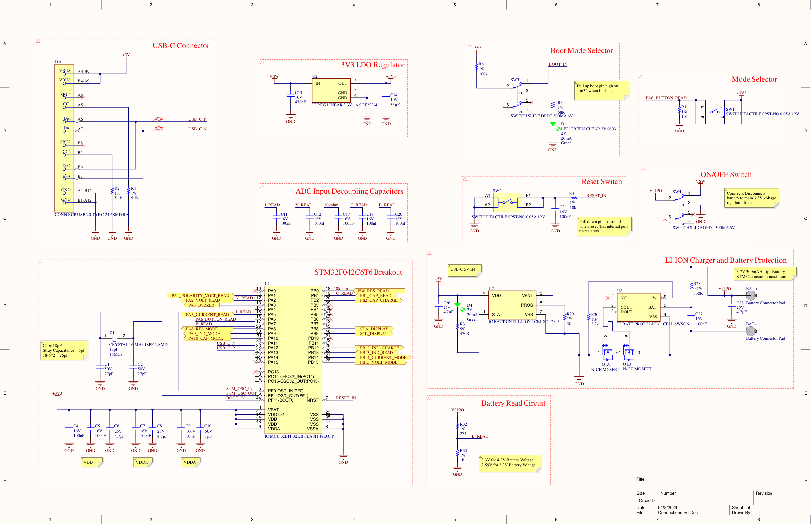Viewport: 812px width, 526px height.
Task: Select the Q1A N-channel MOSFET symbol
Action: [607, 353]
